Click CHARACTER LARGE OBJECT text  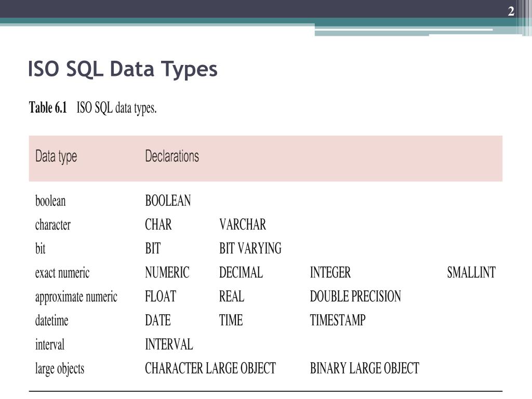tap(210, 368)
